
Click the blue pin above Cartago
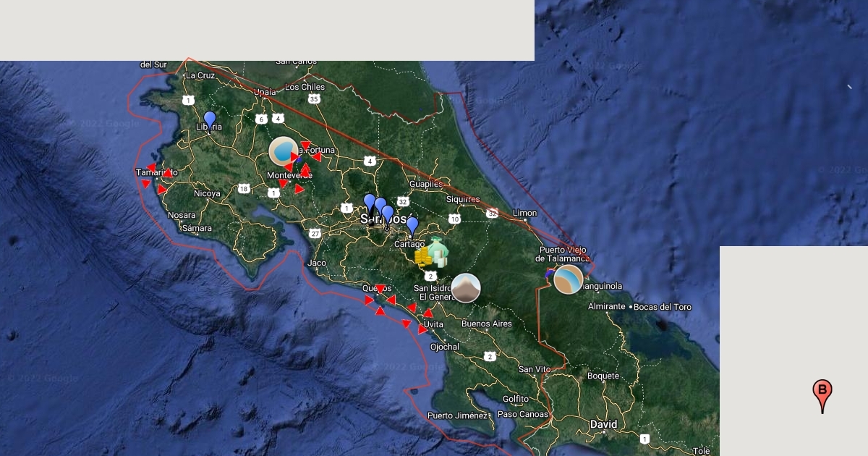tap(412, 226)
